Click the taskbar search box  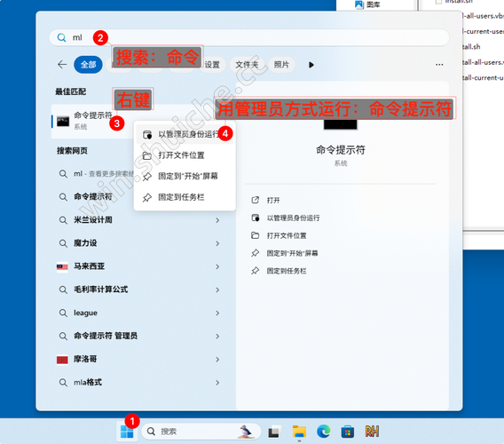click(x=201, y=432)
